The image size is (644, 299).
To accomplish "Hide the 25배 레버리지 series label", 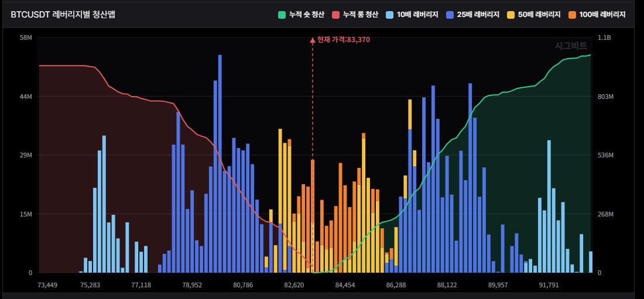I will pyautogui.click(x=478, y=15).
